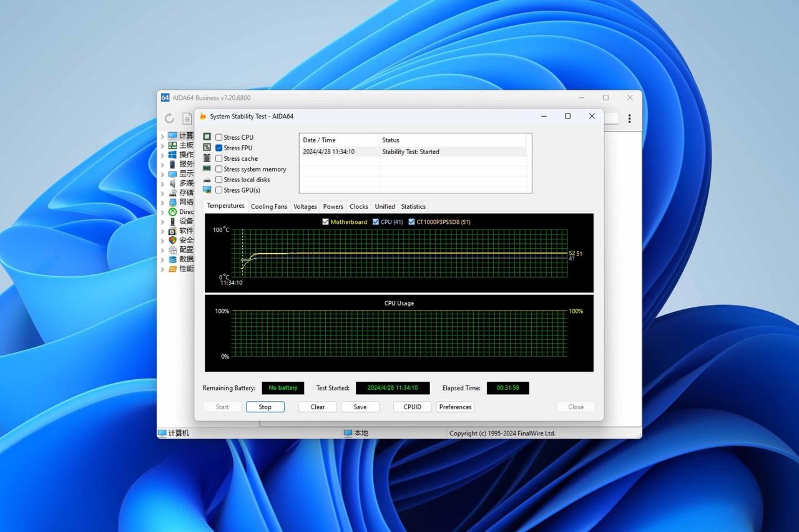
Task: Click the Save button
Action: [360, 407]
